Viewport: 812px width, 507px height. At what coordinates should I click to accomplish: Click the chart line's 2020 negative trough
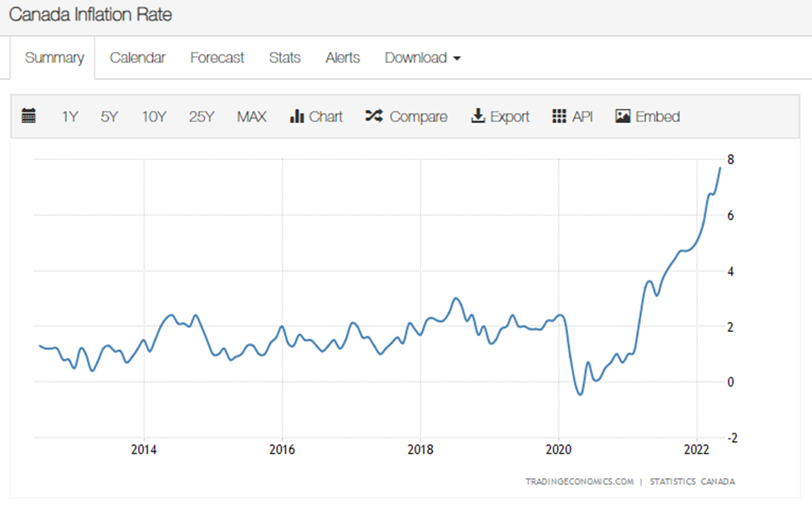[580, 395]
